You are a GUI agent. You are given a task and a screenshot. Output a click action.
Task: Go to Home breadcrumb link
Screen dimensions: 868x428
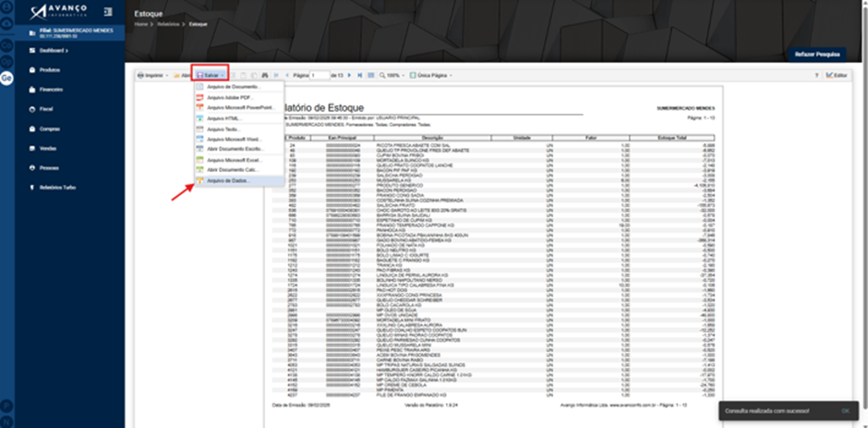coord(139,24)
